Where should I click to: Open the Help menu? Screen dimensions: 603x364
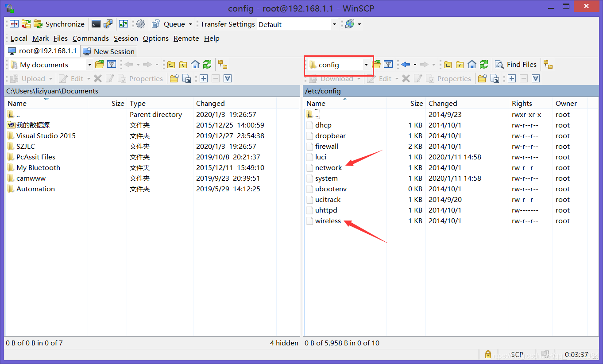(212, 38)
